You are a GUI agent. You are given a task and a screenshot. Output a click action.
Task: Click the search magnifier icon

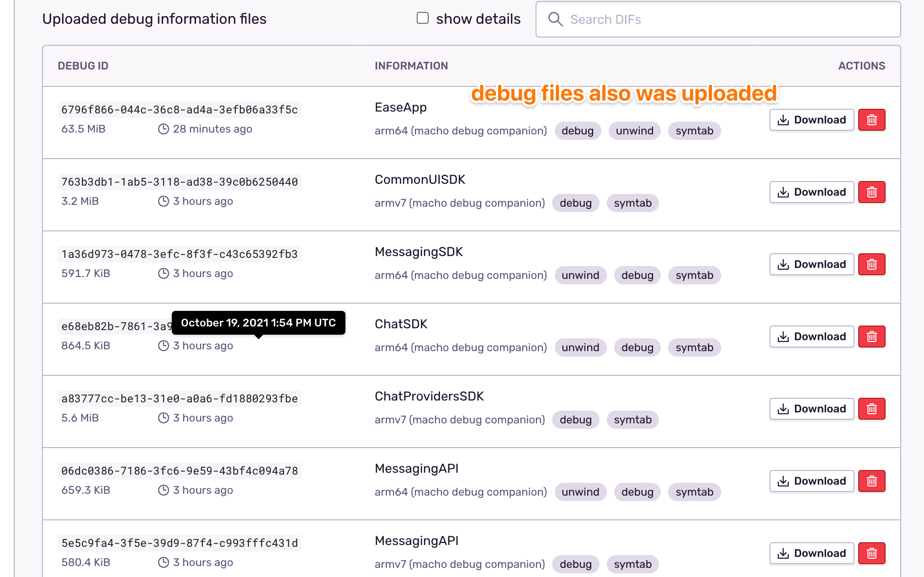[556, 19]
